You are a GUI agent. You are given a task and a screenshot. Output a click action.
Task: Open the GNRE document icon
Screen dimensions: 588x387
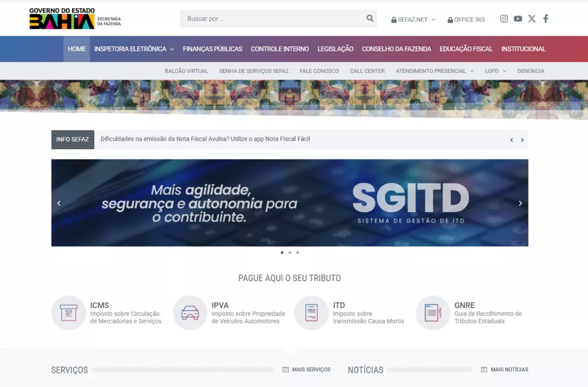pos(433,313)
